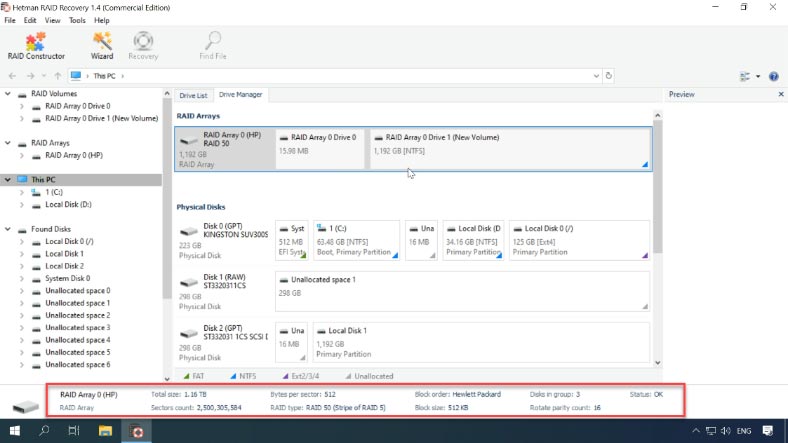Image resolution: width=788 pixels, height=443 pixels.
Task: Expand Local Disk (D:) tree node
Action: [x=22, y=204]
